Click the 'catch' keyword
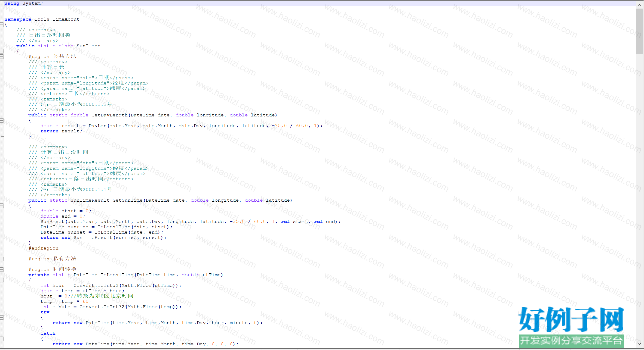 (48, 334)
